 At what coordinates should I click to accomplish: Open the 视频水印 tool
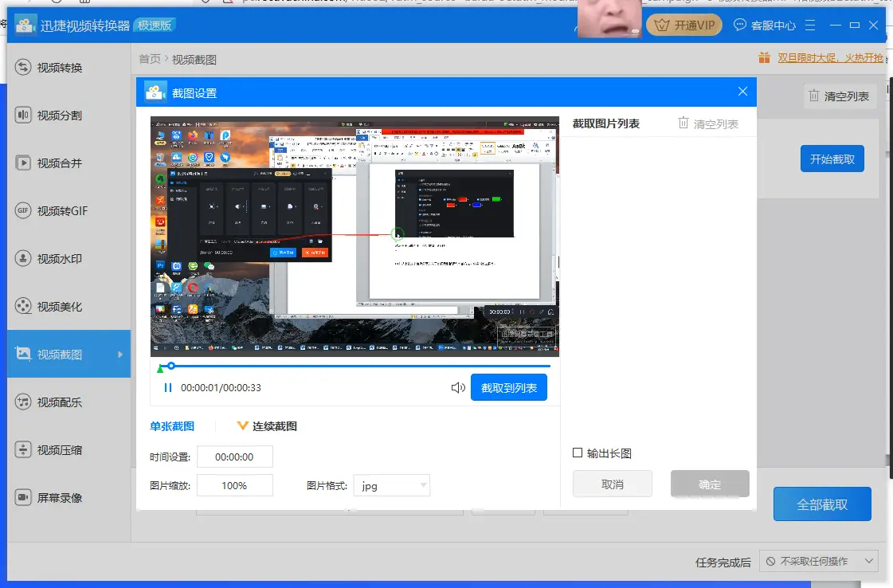pyautogui.click(x=69, y=259)
